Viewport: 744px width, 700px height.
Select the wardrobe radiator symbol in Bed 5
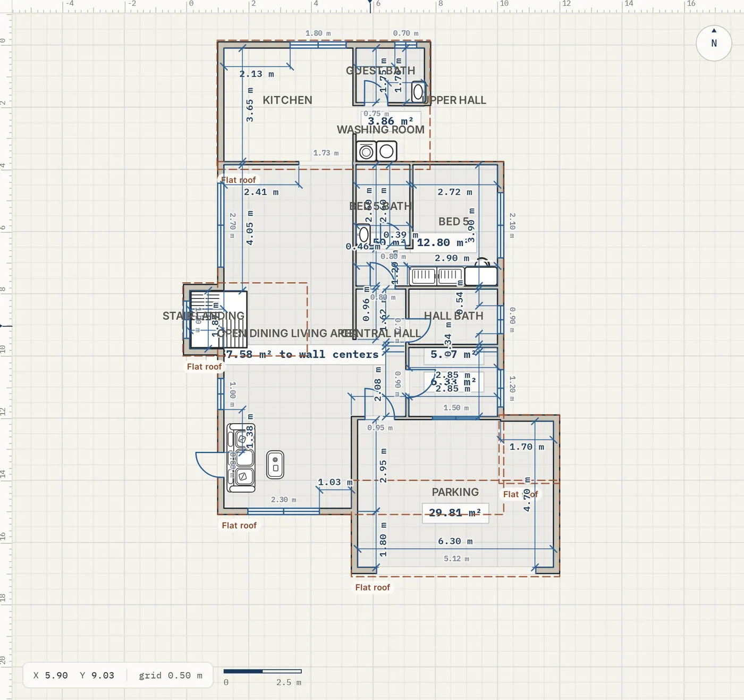(x=437, y=275)
